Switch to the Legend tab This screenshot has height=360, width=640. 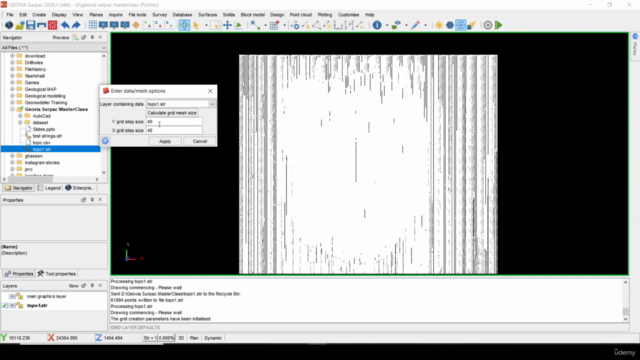click(49, 188)
